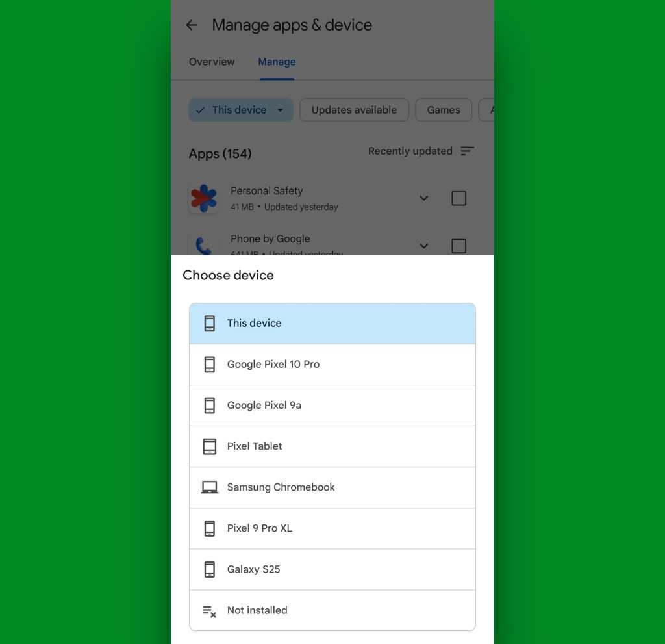The width and height of the screenshot is (665, 644).
Task: Tap the Phone by Google app icon
Action: coord(203,245)
